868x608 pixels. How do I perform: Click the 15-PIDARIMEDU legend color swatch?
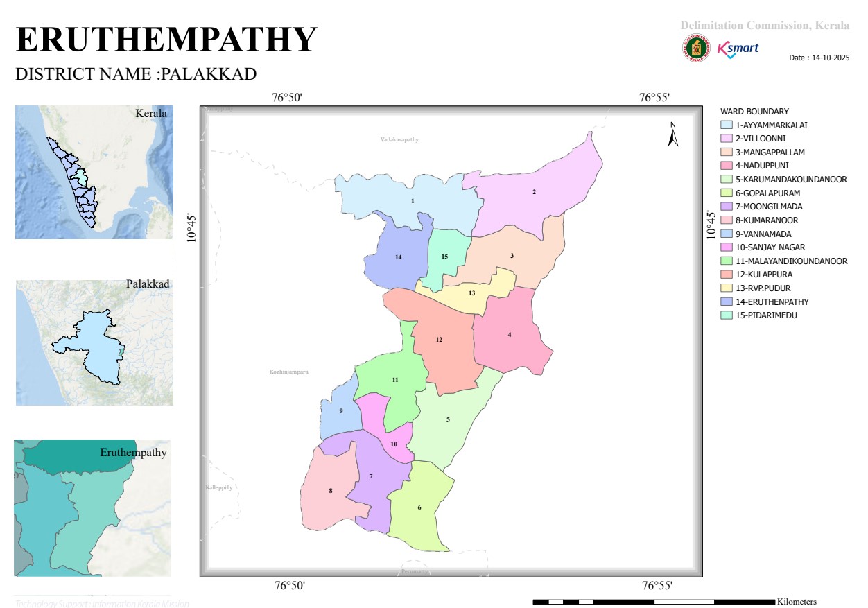coord(727,315)
